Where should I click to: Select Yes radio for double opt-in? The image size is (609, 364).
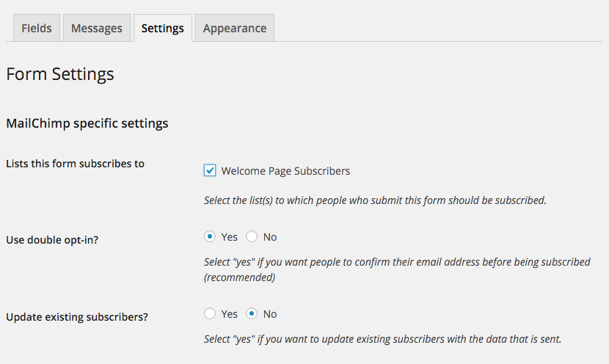[210, 236]
